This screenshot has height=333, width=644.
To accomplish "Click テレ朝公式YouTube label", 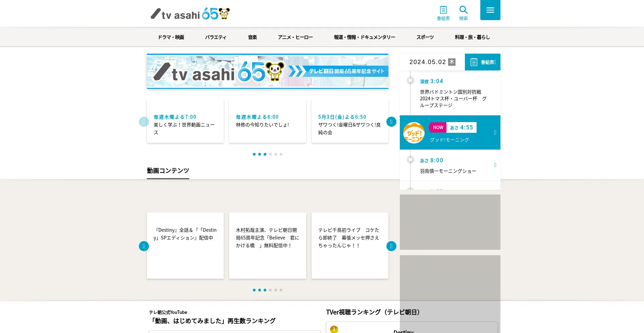I will 168,312.
